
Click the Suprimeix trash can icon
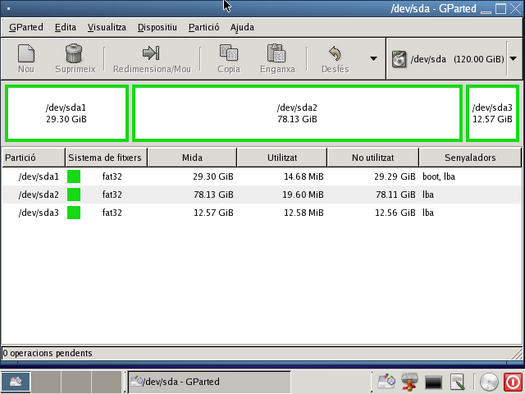74,53
